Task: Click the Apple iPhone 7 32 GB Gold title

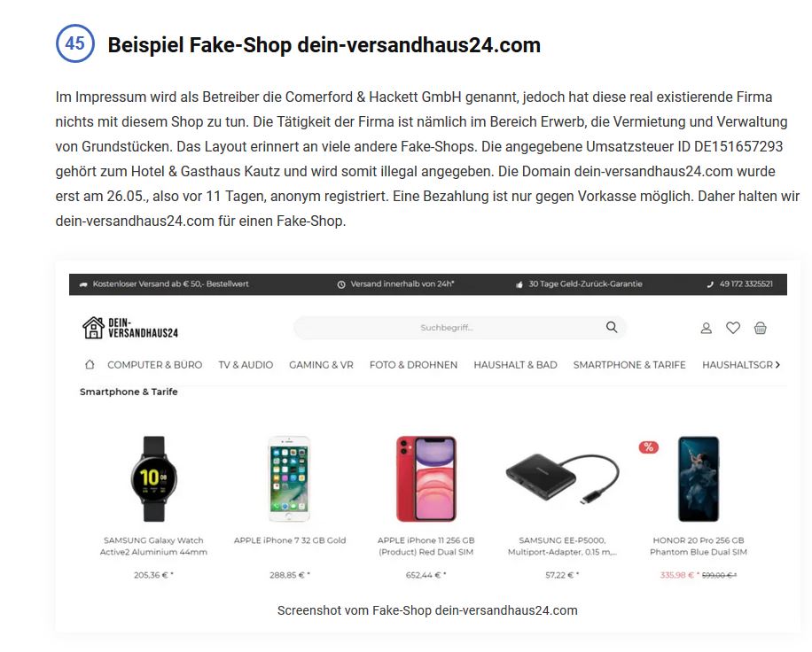Action: pyautogui.click(x=290, y=540)
